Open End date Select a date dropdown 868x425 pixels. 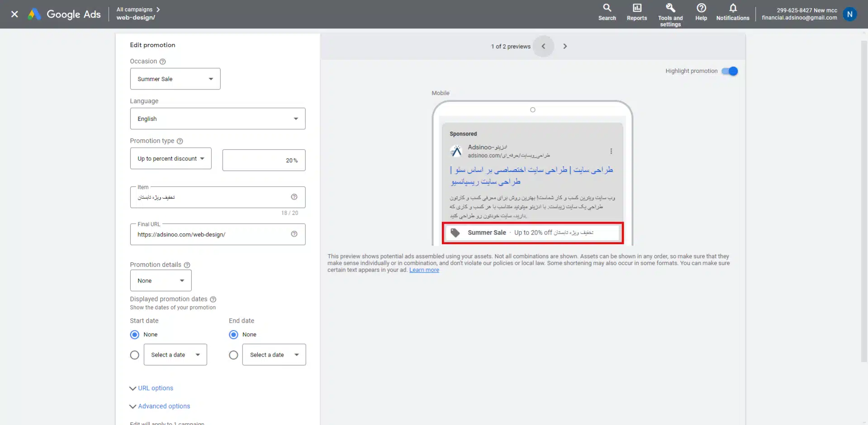pyautogui.click(x=274, y=355)
